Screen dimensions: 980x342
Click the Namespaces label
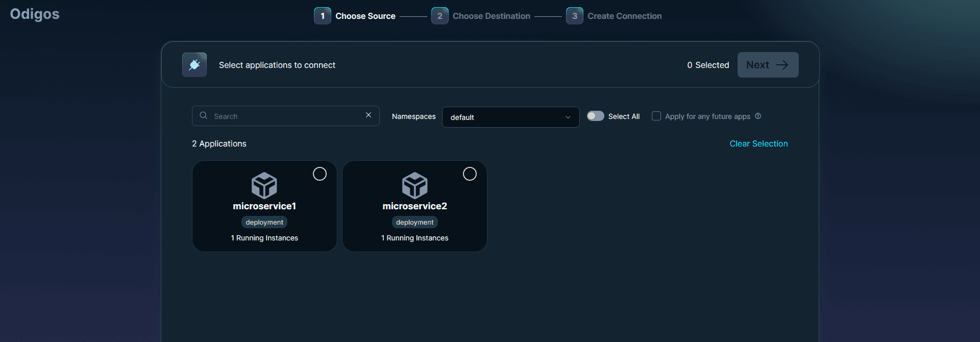(414, 116)
